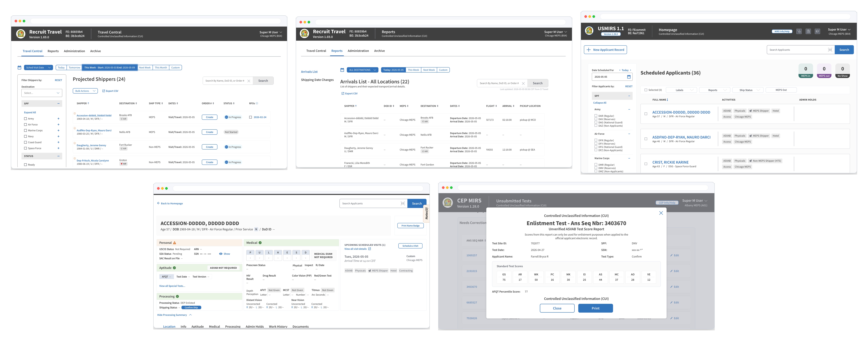The image size is (868, 340).
Task: Click barcode scanner icon in USMIRS Homepage search field
Action: (x=830, y=50)
